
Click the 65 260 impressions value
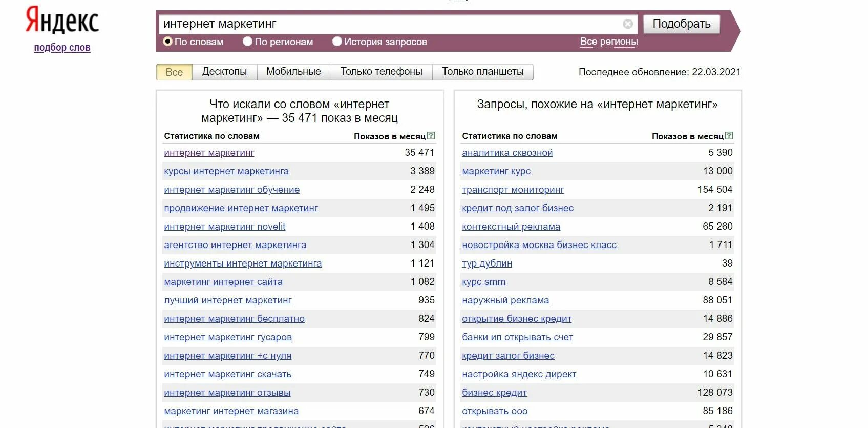[717, 227]
